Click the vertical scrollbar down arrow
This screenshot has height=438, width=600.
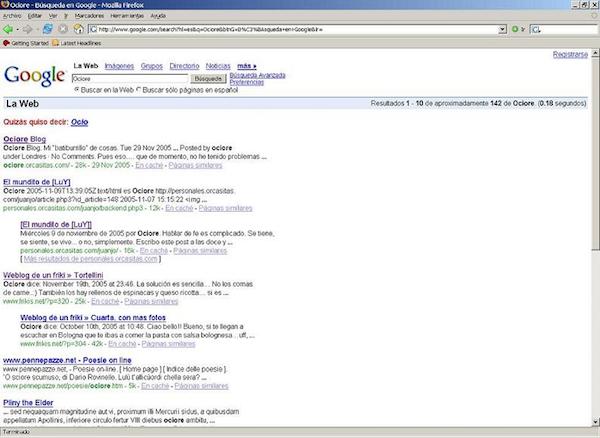tap(595, 422)
